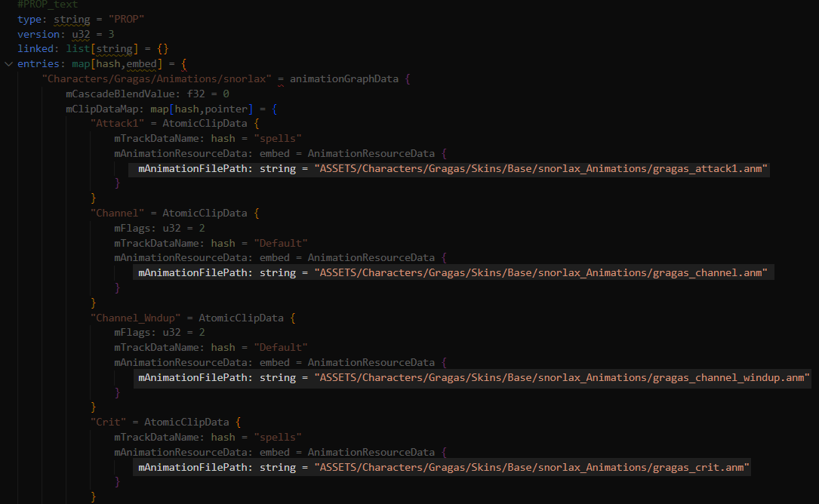Click the mCascadeBlendValue field name
This screenshot has width=819, height=504.
[120, 94]
